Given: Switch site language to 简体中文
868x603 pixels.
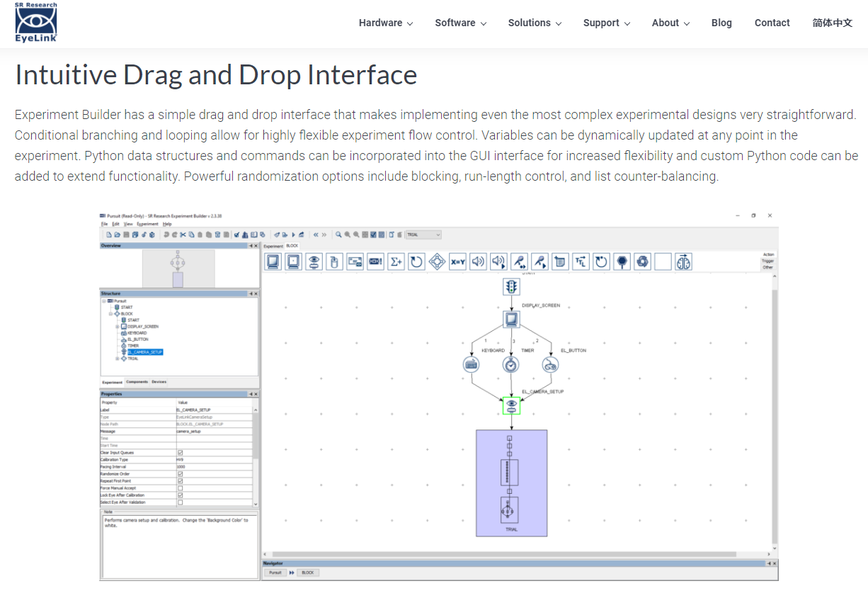Looking at the screenshot, I should (833, 23).
